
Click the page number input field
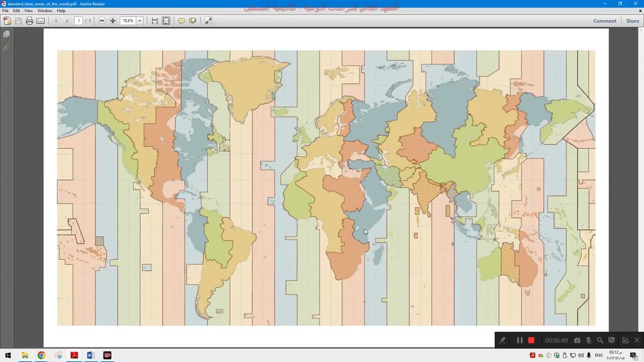click(x=79, y=21)
